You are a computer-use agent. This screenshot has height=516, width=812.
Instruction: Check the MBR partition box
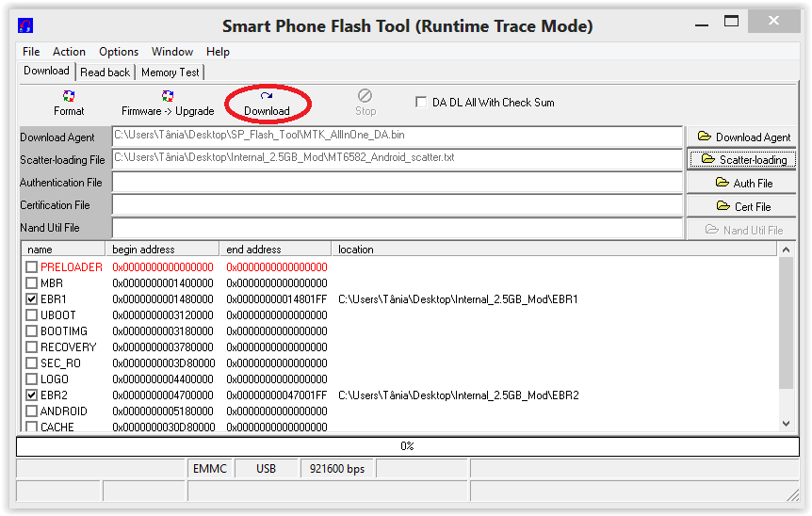point(32,283)
